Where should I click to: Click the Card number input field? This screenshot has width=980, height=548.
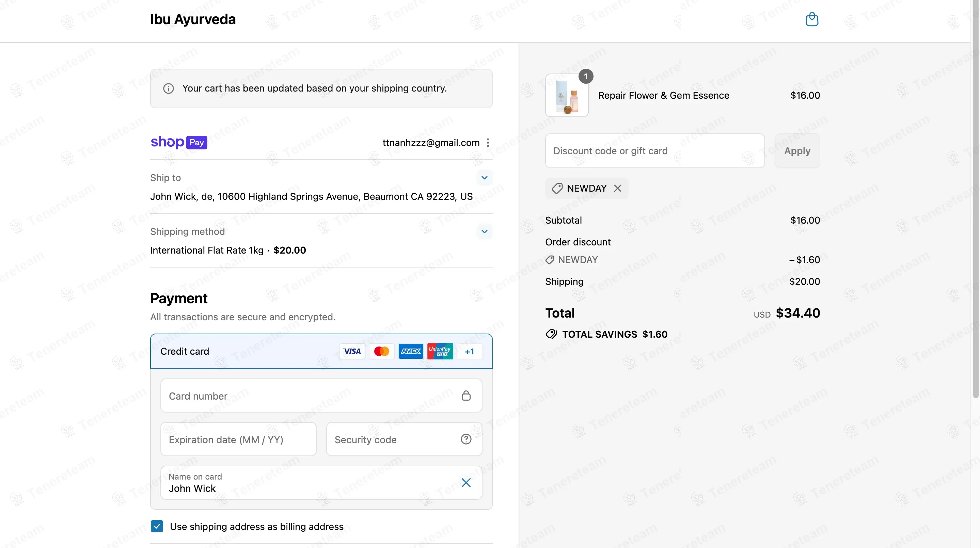pos(321,396)
